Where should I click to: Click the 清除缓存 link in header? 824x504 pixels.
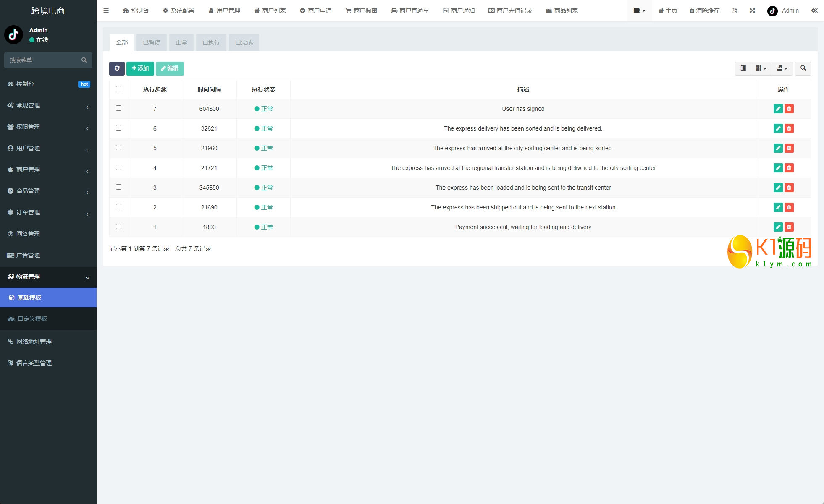(704, 10)
